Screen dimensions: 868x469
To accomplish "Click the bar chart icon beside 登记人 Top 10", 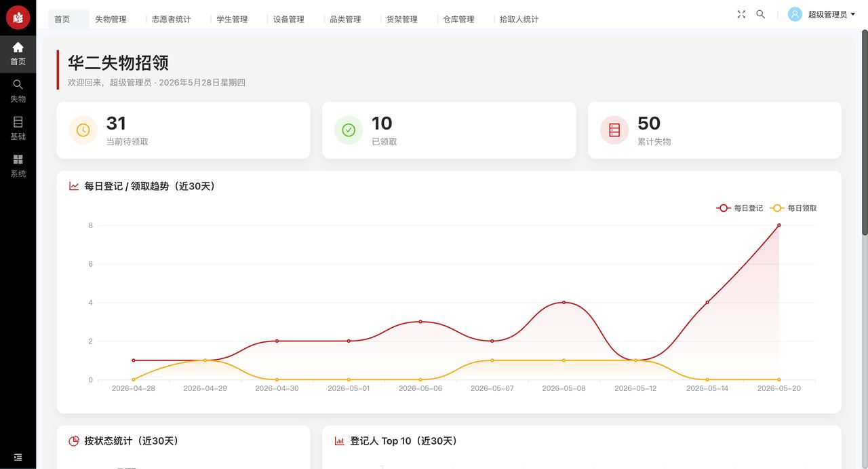I will click(340, 441).
